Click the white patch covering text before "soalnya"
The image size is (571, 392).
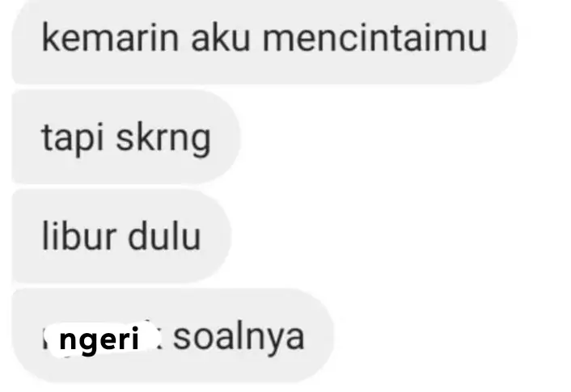pyautogui.click(x=104, y=339)
